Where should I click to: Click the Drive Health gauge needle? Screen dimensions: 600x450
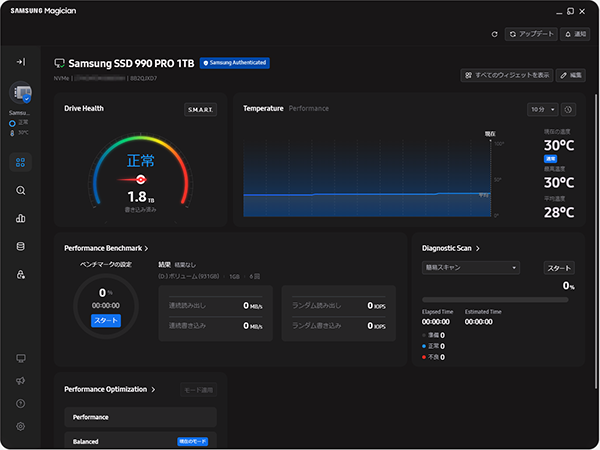click(x=132, y=179)
